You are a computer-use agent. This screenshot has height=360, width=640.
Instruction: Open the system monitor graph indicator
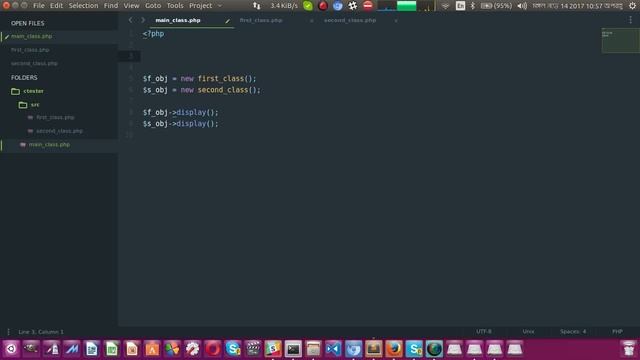tap(406, 6)
